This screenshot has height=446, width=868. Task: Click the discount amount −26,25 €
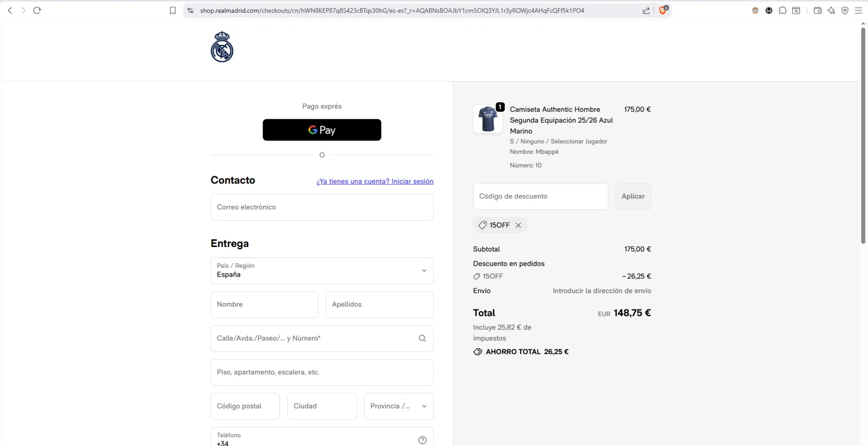tap(637, 277)
